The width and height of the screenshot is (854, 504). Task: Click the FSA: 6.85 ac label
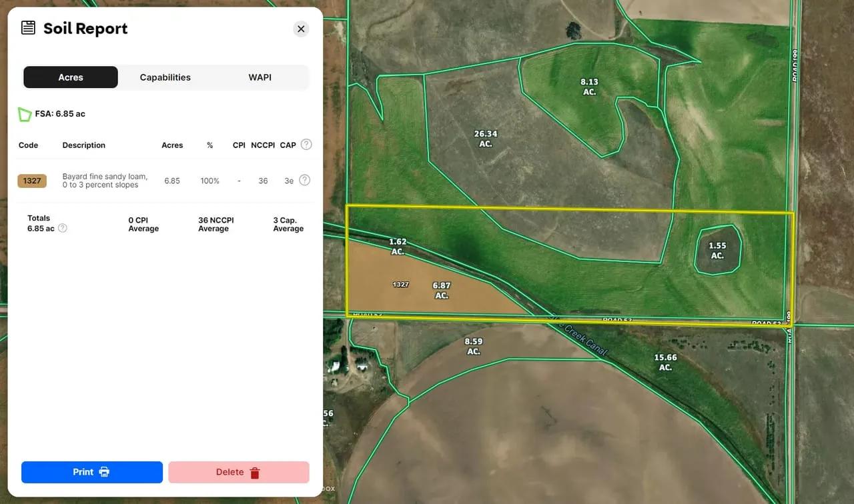click(60, 114)
